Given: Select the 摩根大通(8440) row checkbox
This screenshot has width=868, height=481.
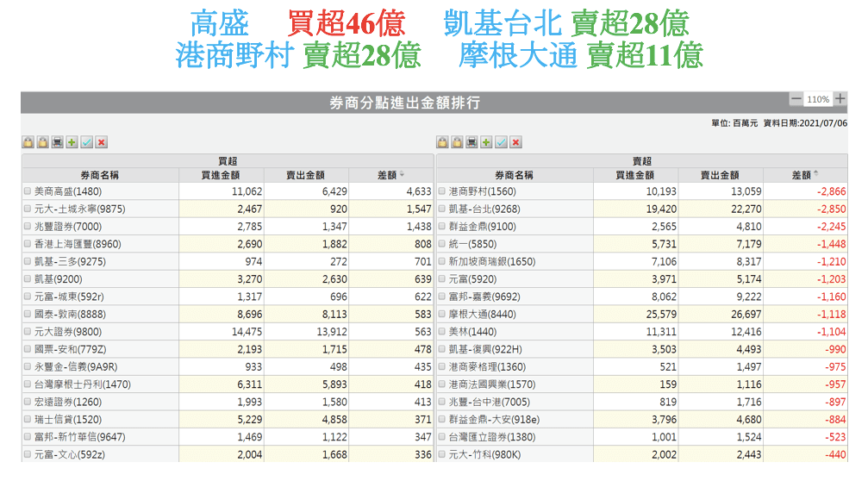Looking at the screenshot, I should 442,315.
